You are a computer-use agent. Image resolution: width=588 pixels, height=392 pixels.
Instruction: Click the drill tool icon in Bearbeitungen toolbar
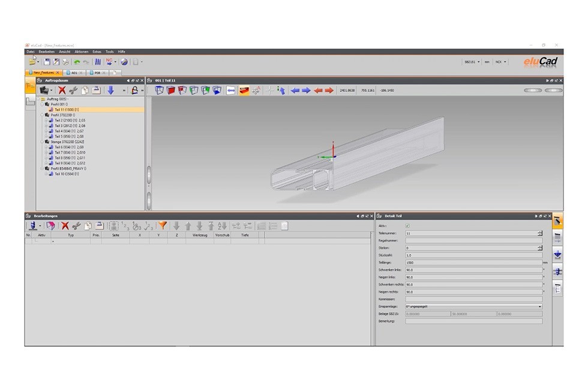click(32, 226)
